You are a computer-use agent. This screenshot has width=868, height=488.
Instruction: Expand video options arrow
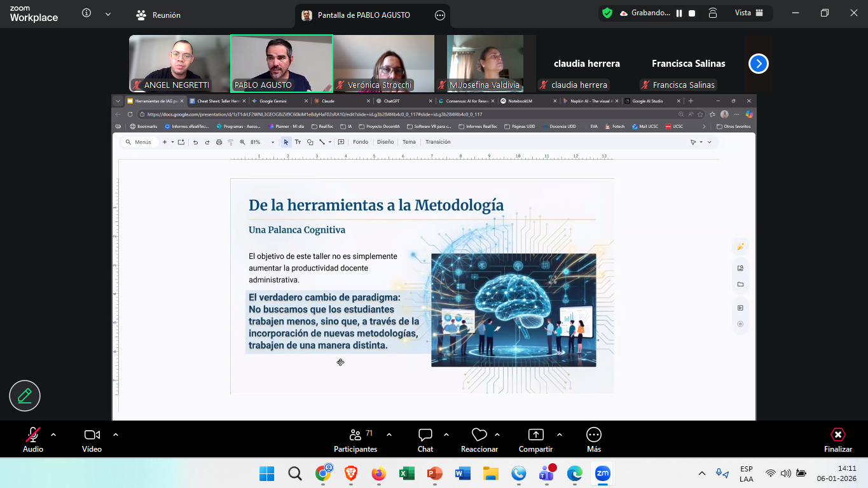116,435
